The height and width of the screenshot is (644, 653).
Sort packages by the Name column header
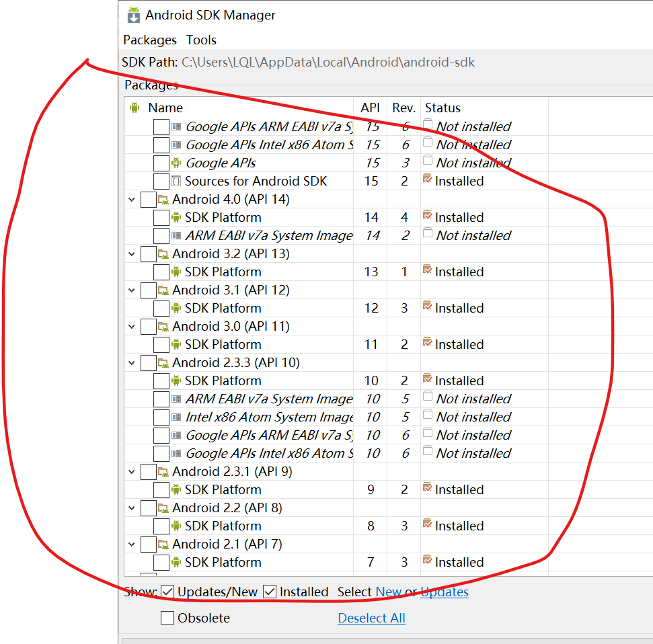click(165, 108)
